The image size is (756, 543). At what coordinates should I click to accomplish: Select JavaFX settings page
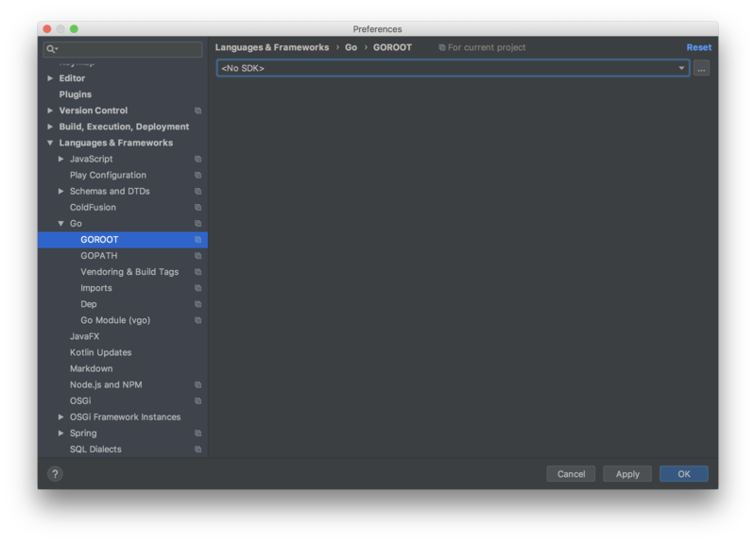click(84, 337)
